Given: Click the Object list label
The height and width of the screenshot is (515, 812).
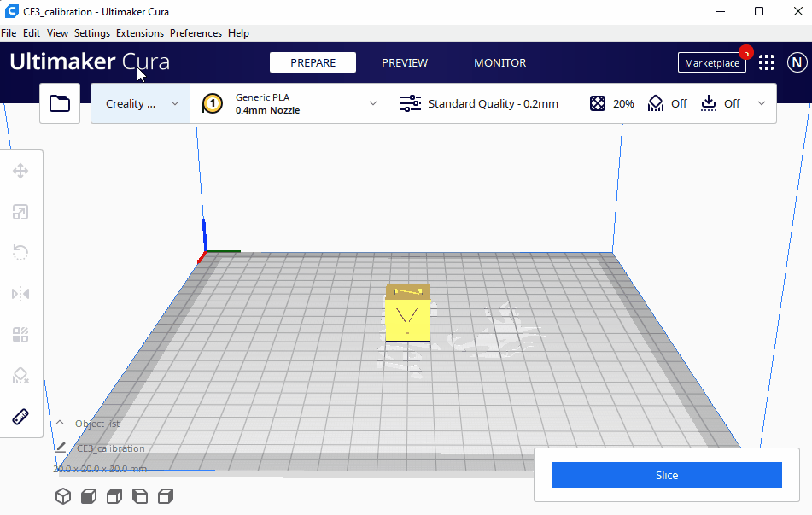Looking at the screenshot, I should pos(97,424).
